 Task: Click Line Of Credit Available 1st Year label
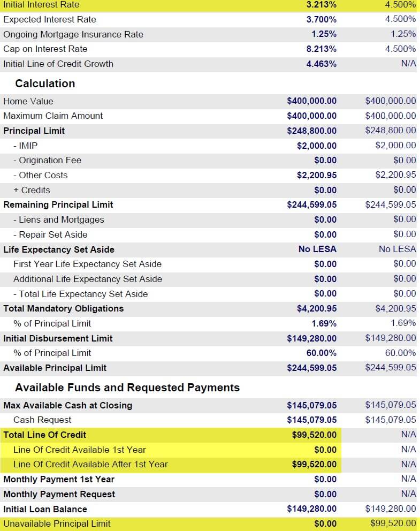coord(79,450)
